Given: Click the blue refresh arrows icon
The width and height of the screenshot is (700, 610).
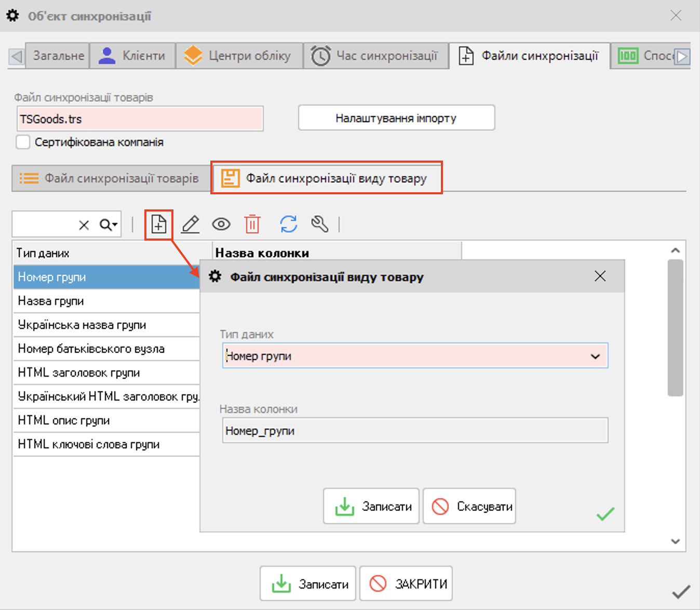Looking at the screenshot, I should tap(289, 224).
